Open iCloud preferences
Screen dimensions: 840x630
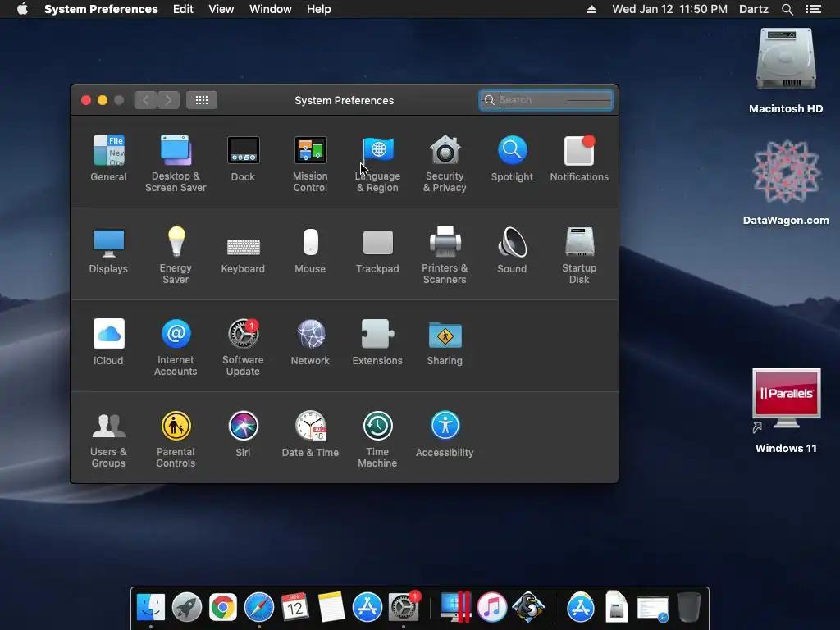109,342
